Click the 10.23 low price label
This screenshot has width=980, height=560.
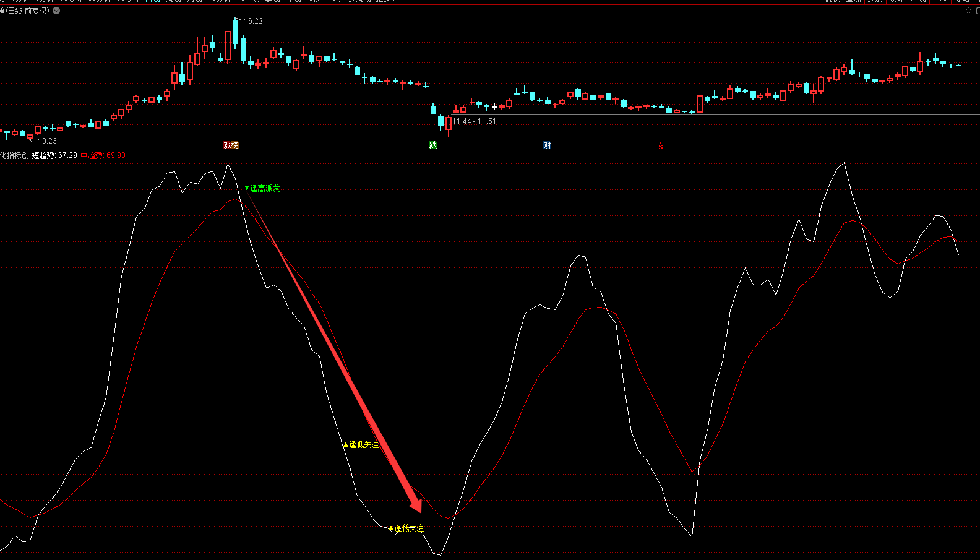[47, 141]
